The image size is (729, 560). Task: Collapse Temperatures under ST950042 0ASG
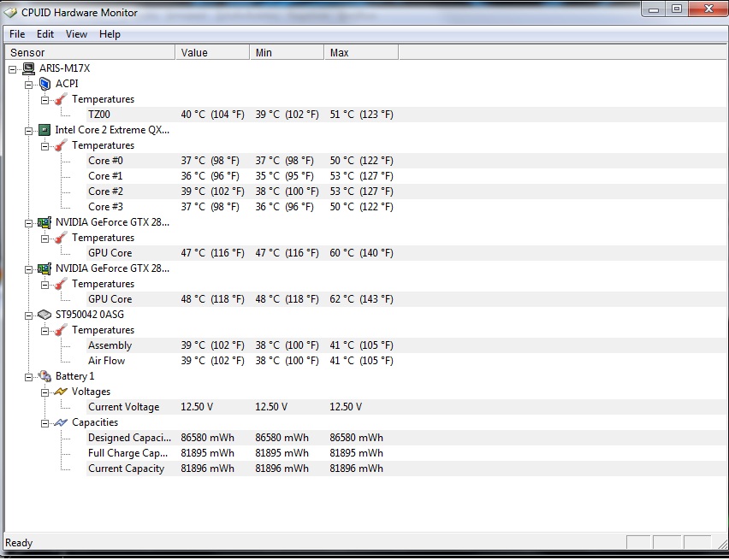(x=45, y=332)
